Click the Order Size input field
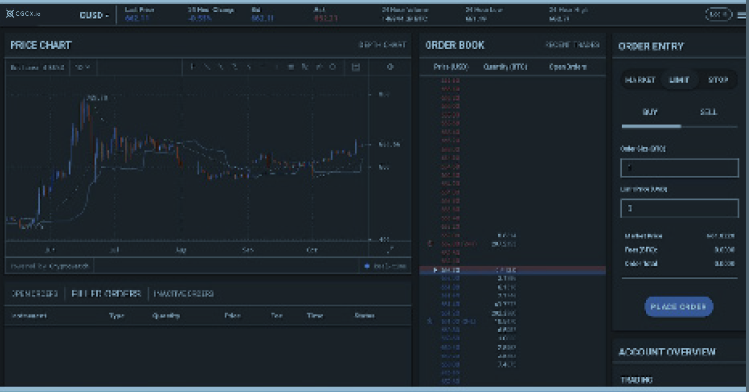The height and width of the screenshot is (392, 749). pyautogui.click(x=679, y=168)
